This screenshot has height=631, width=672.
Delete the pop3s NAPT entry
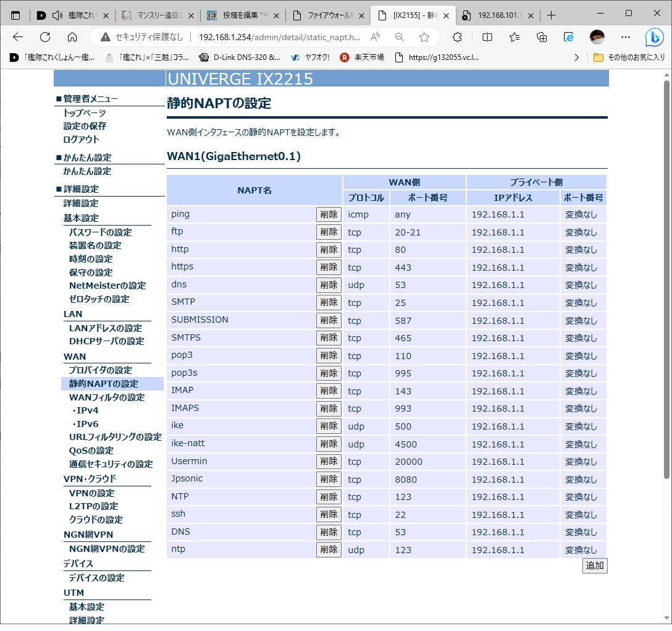tap(329, 373)
